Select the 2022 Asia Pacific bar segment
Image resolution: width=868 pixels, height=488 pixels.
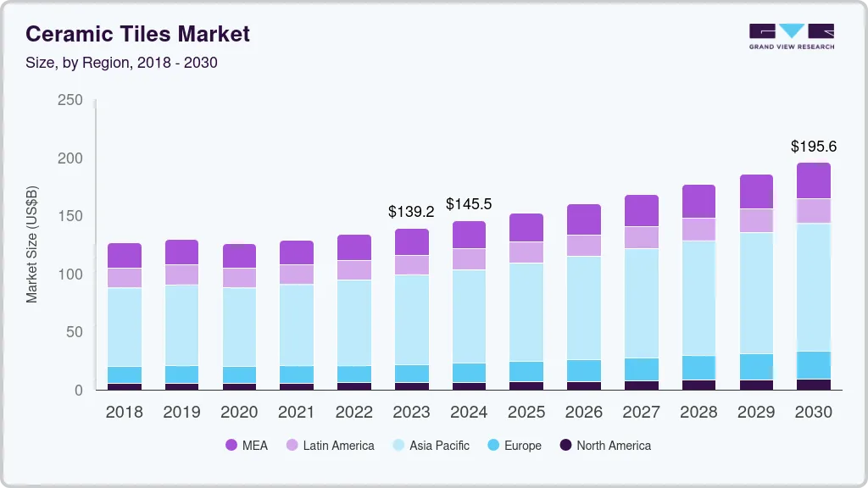(x=354, y=322)
